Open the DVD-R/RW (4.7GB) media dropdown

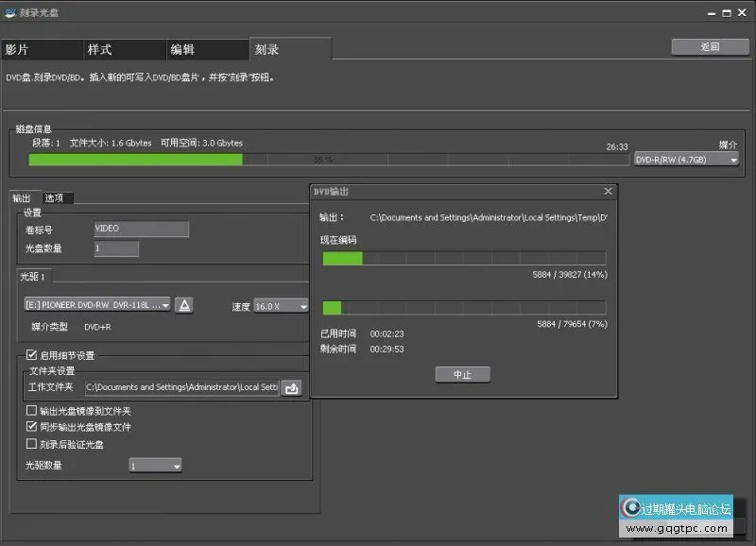coord(686,160)
